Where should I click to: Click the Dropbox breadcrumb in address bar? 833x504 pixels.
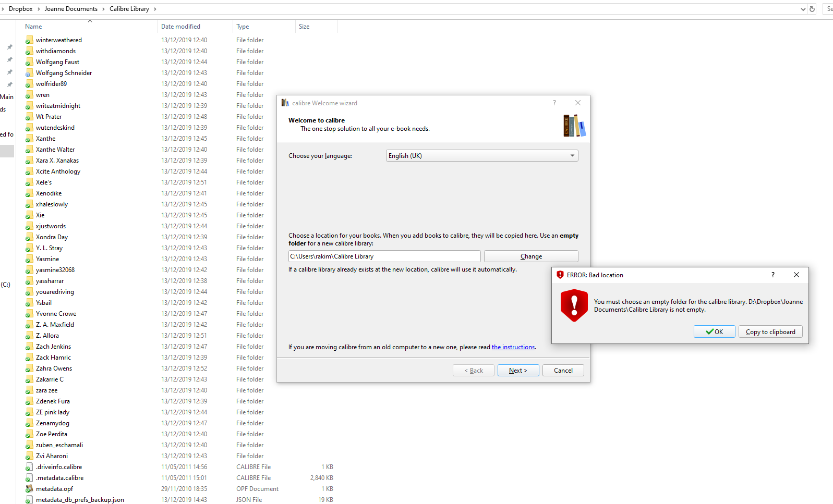[x=21, y=9]
